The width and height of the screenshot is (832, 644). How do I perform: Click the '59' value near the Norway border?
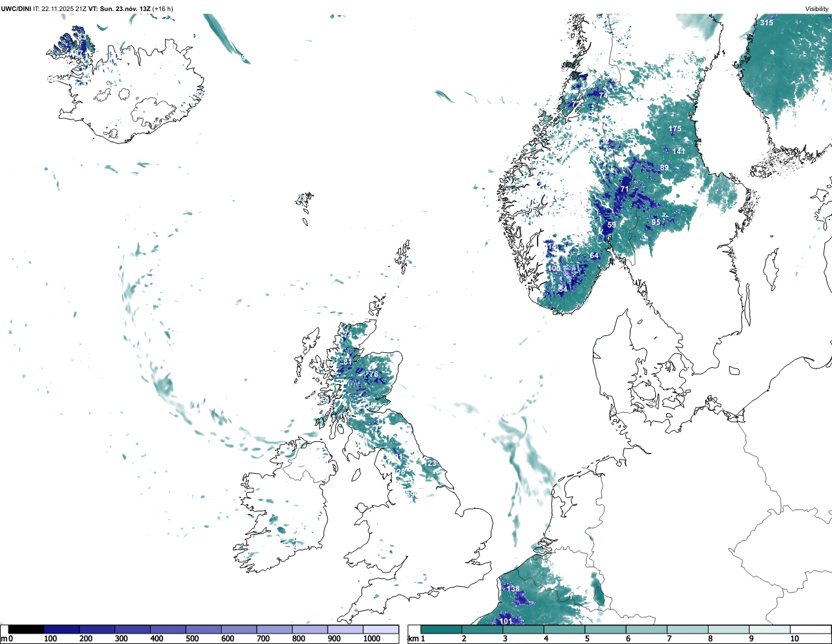tap(612, 225)
